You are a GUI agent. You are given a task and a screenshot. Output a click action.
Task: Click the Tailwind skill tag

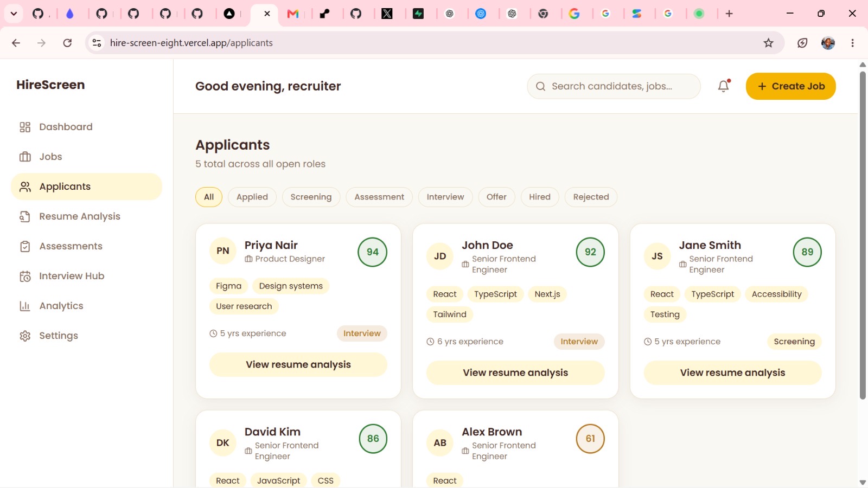point(450,314)
